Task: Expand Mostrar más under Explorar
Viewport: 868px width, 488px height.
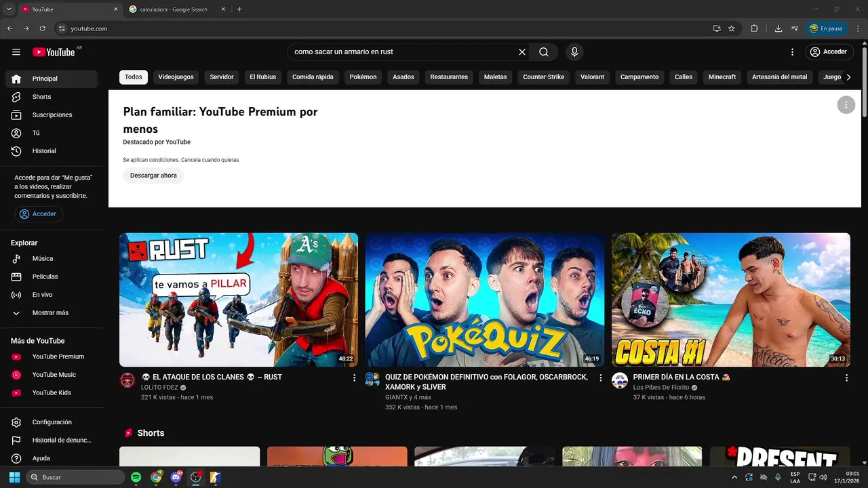Action: pos(52,313)
